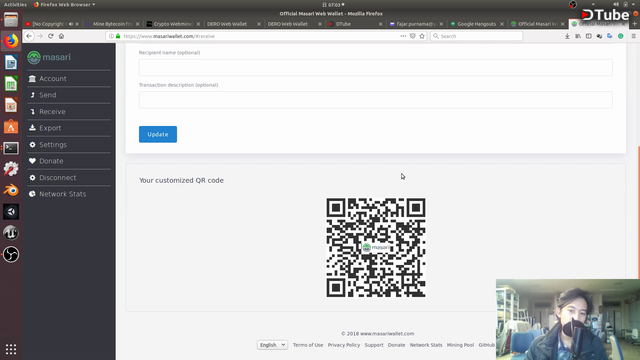The height and width of the screenshot is (360, 640).
Task: Open the Firefox downloads icon
Action: click(x=567, y=36)
